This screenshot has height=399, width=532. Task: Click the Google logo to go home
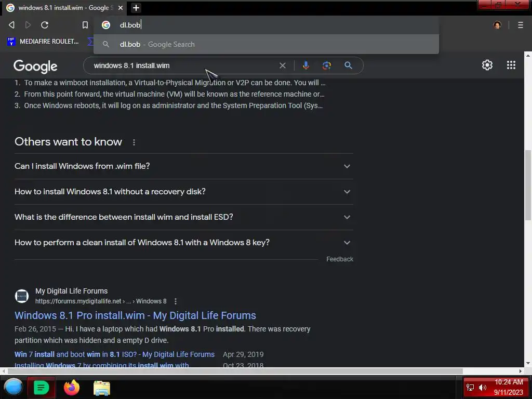(35, 66)
